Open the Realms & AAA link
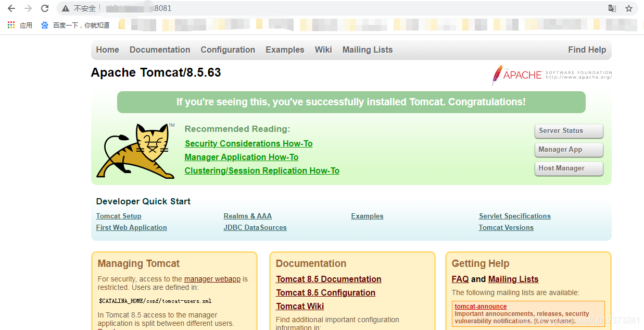 point(248,216)
